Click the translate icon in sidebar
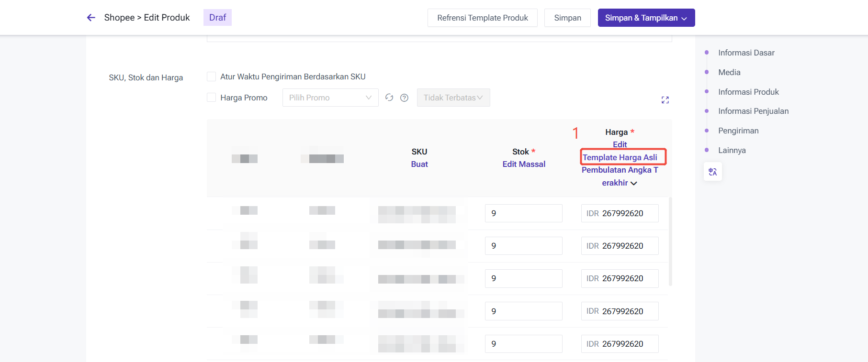Screen dimensions: 868x362 [x=712, y=172]
